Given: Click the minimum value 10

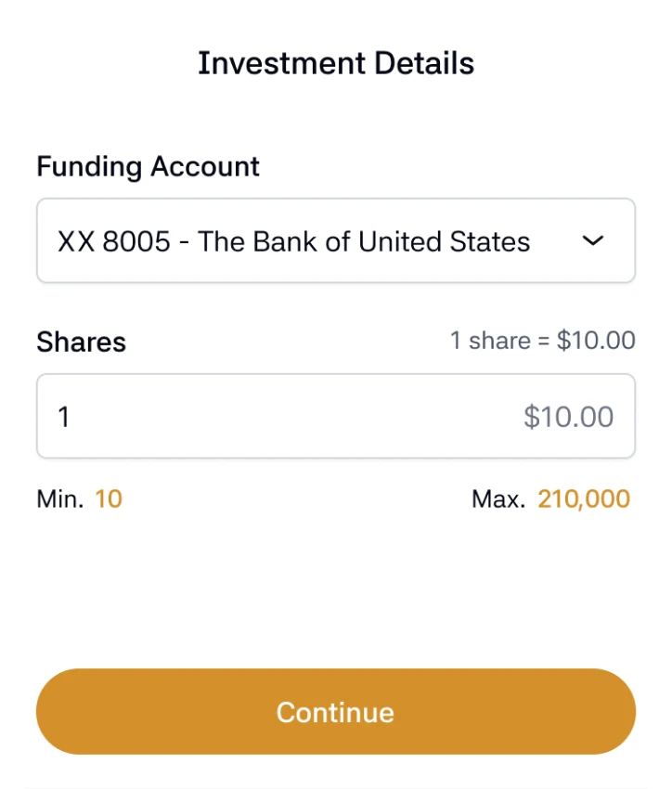Looking at the screenshot, I should 109,499.
